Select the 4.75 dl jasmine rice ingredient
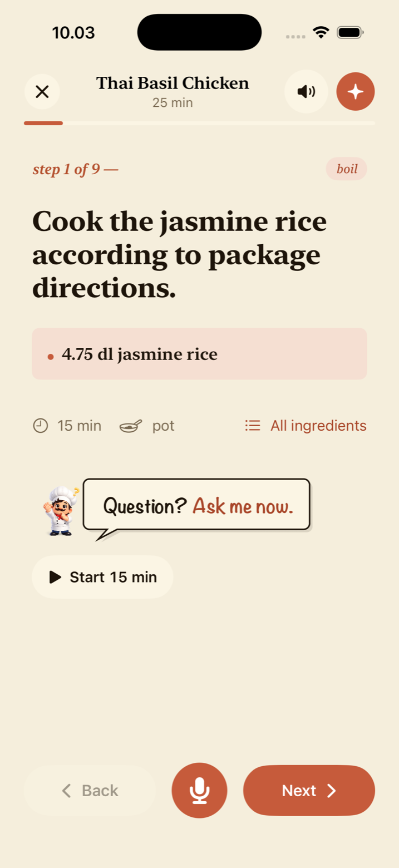The height and width of the screenshot is (868, 399). [x=199, y=354]
